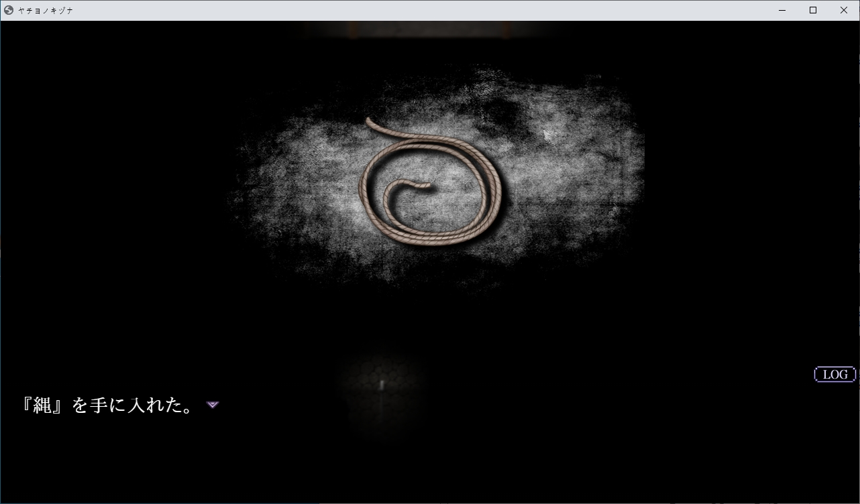Click the coiled rope item image
The height and width of the screenshot is (504, 860).
coord(431,182)
